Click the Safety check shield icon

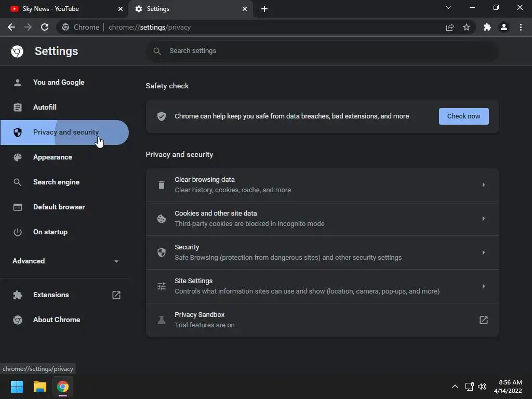[162, 116]
